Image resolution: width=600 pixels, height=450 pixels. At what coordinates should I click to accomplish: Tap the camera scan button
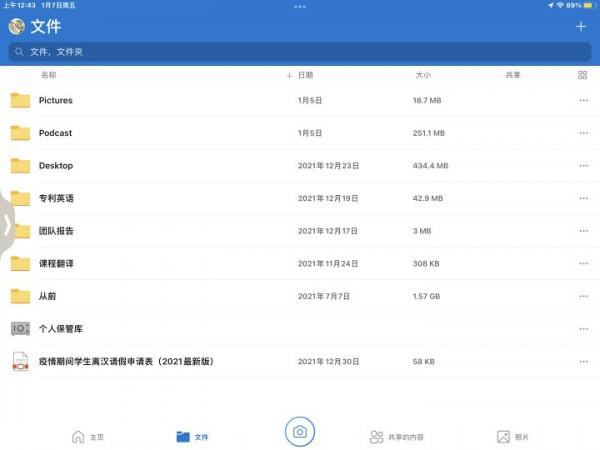coord(300,432)
